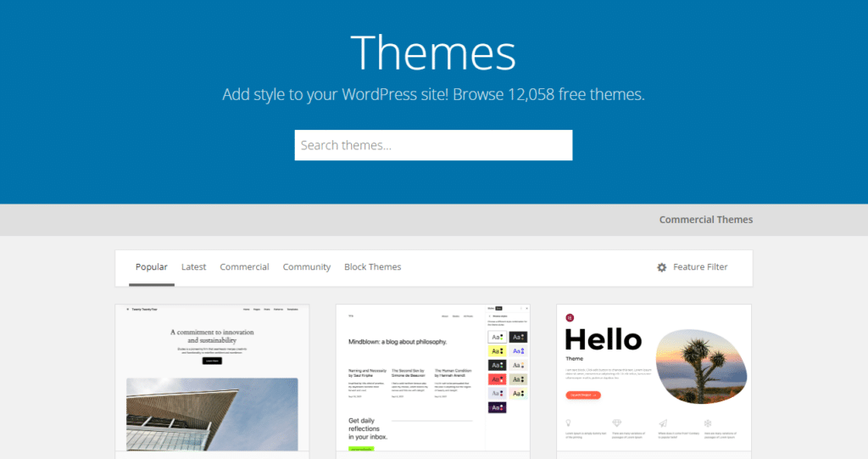Click the Themes page heading

point(433,53)
